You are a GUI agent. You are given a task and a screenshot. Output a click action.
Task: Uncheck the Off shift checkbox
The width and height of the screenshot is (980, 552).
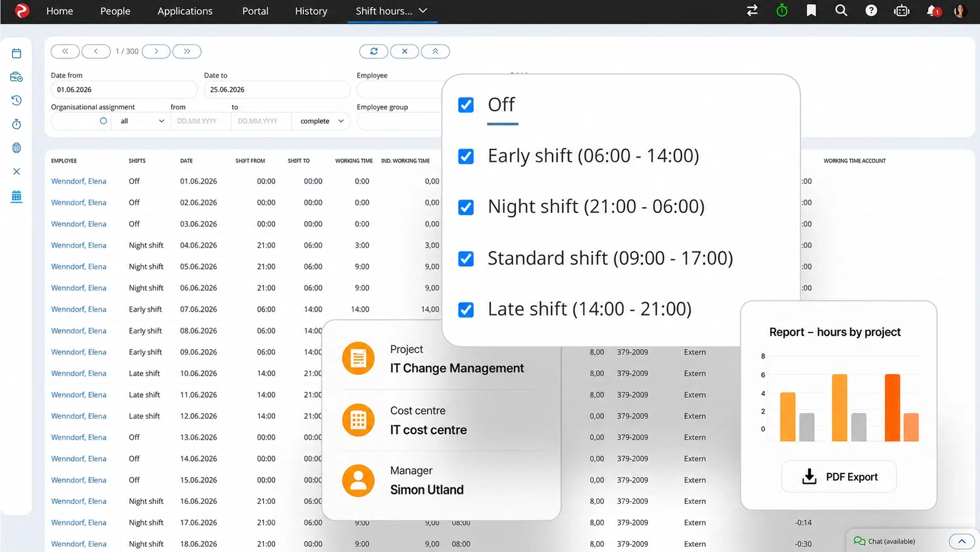(x=466, y=105)
